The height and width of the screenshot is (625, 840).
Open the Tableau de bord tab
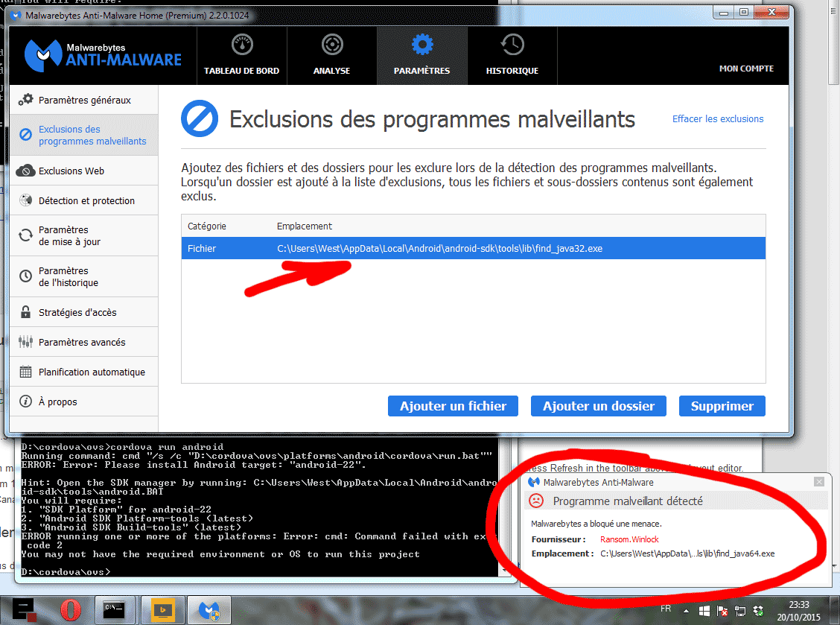click(x=241, y=56)
